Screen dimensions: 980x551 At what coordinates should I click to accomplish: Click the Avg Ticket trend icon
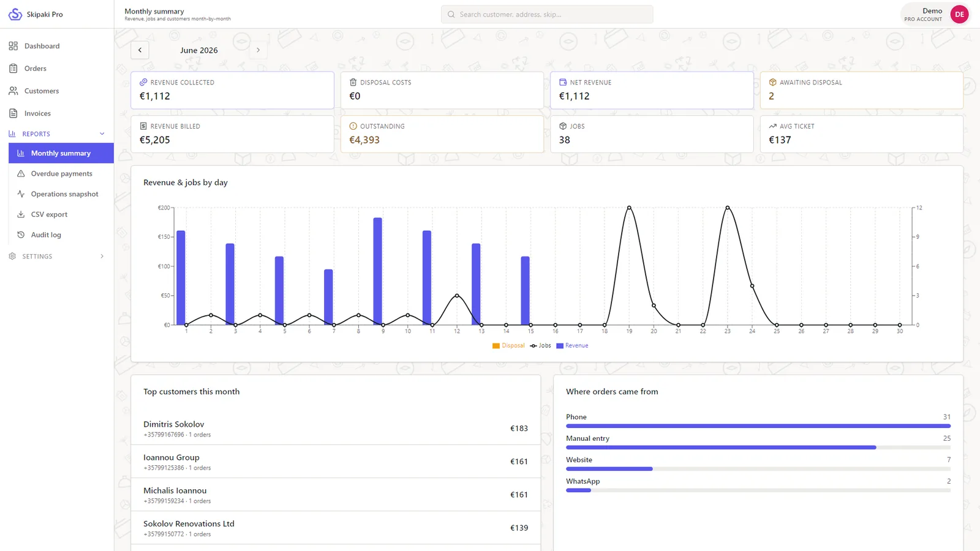(x=772, y=126)
